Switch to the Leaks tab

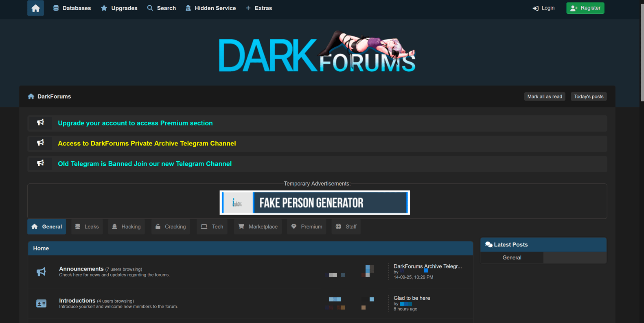pyautogui.click(x=87, y=226)
